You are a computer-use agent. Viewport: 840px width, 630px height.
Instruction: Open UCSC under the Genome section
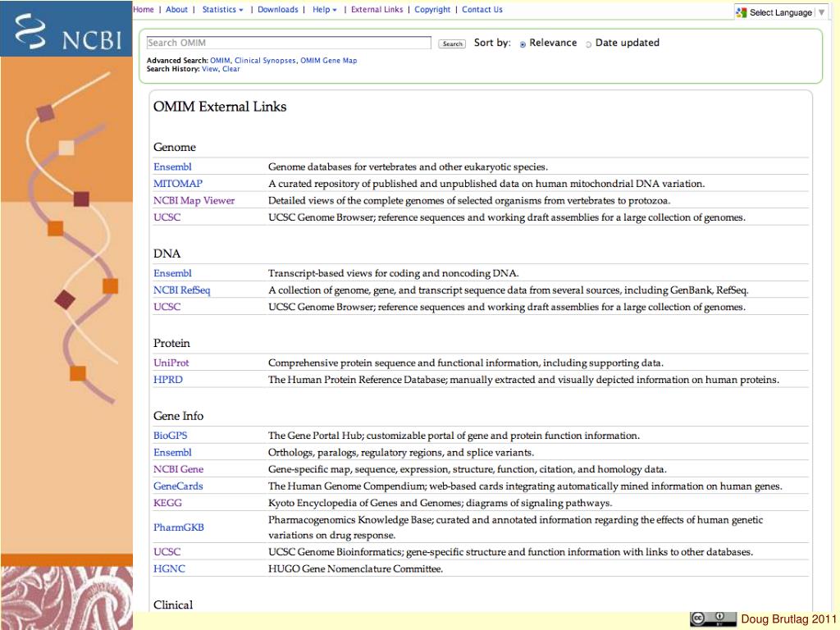coord(167,217)
